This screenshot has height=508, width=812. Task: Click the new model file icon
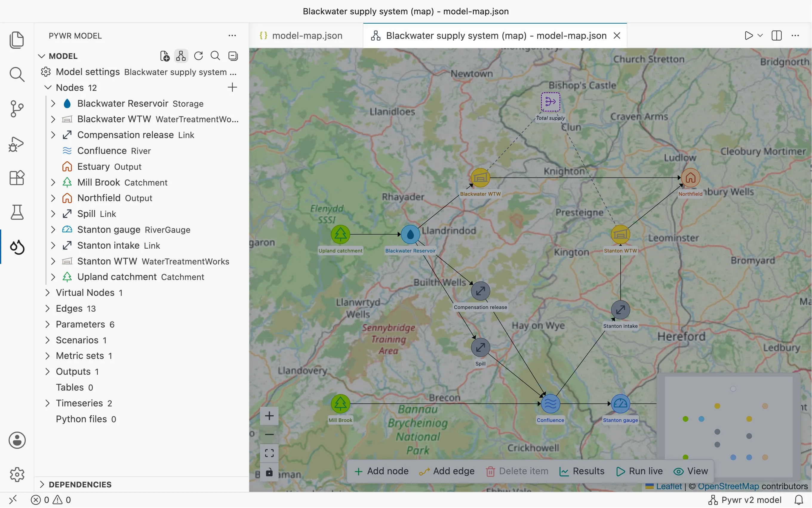click(165, 56)
